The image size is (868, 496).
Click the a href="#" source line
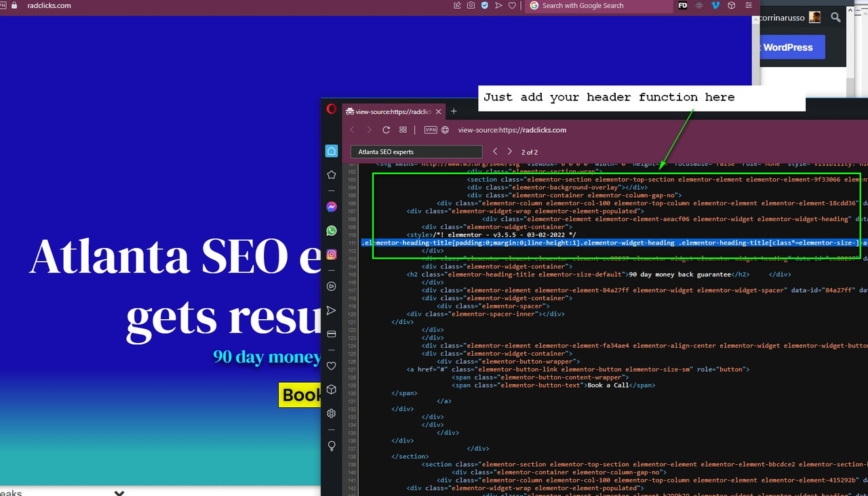coord(578,369)
